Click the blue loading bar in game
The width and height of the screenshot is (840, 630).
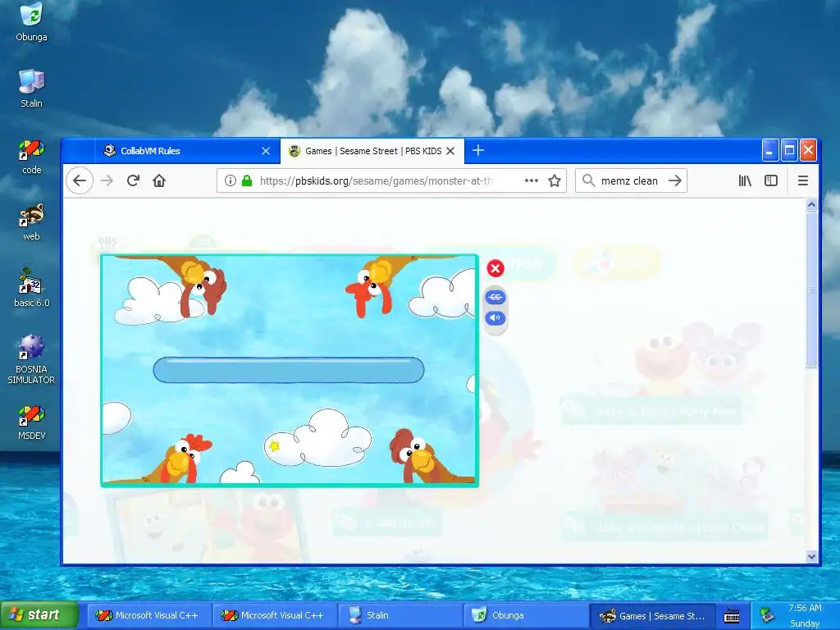(x=289, y=370)
